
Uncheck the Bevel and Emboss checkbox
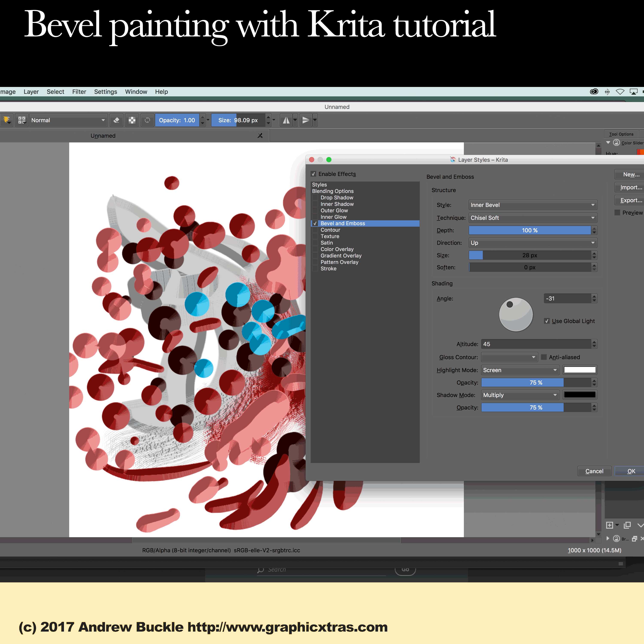pyautogui.click(x=315, y=223)
